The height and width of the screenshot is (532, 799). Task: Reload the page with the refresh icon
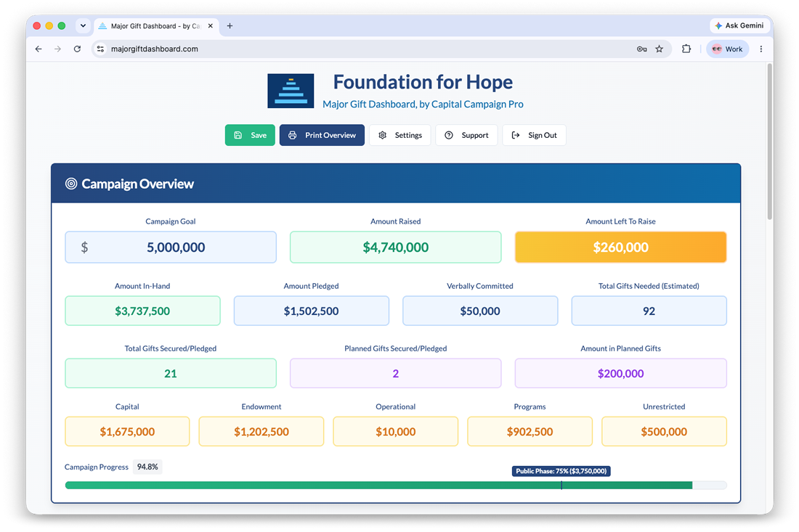point(77,49)
